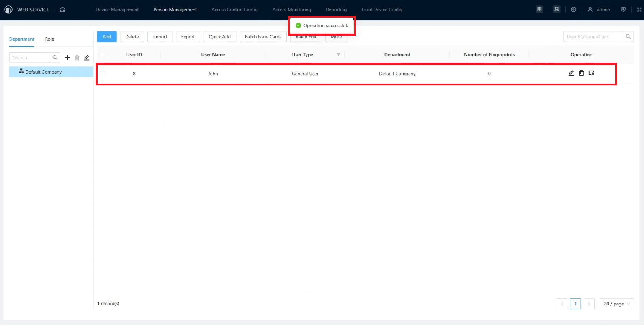Focus the department Search field

click(30, 57)
